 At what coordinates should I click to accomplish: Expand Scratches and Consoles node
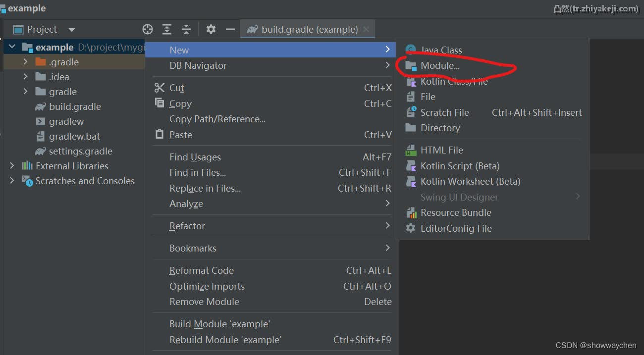click(x=12, y=181)
